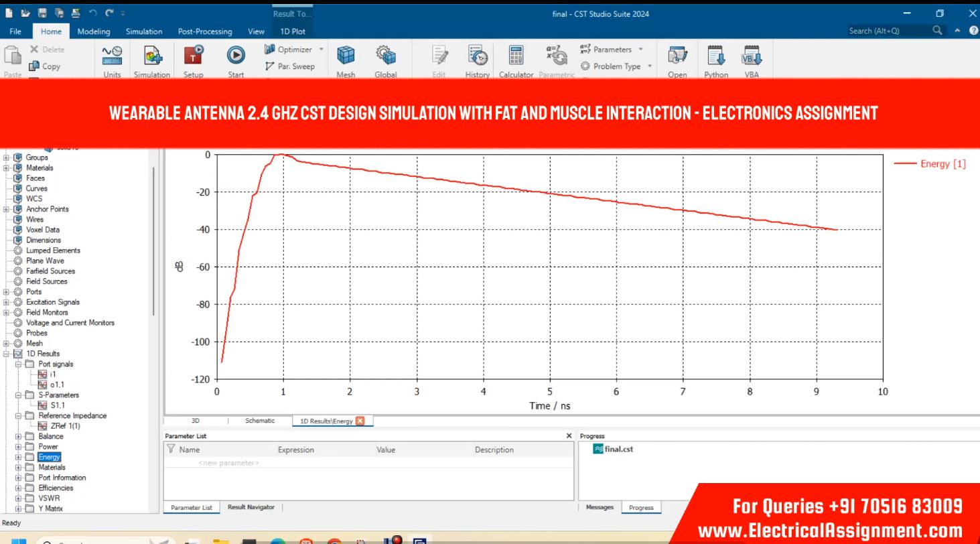The image size is (980, 544).
Task: Select the Result Navigator tab
Action: (251, 507)
